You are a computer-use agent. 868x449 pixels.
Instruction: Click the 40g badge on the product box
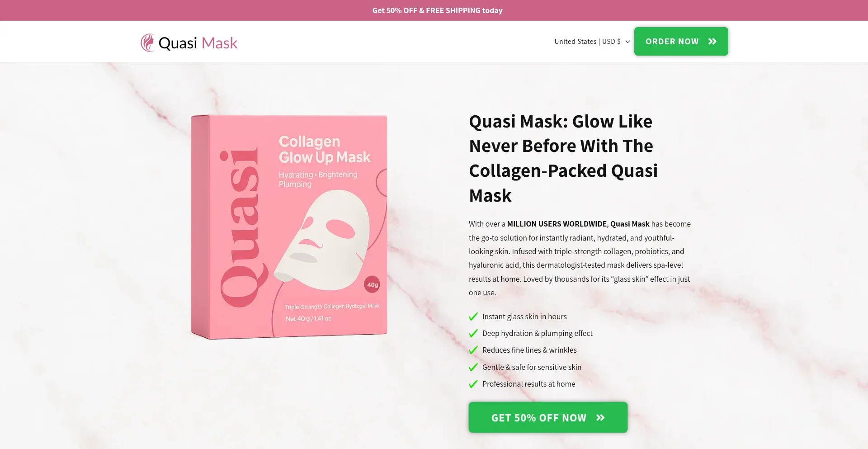click(x=372, y=284)
